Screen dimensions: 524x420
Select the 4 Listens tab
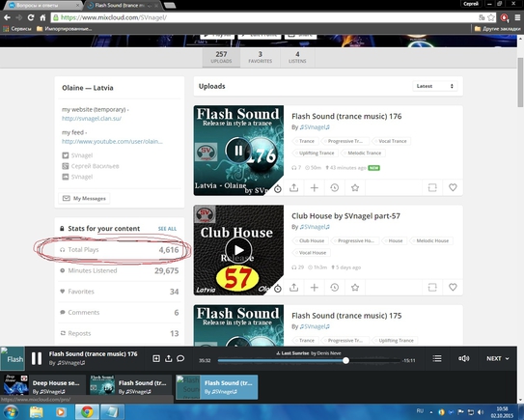297,57
